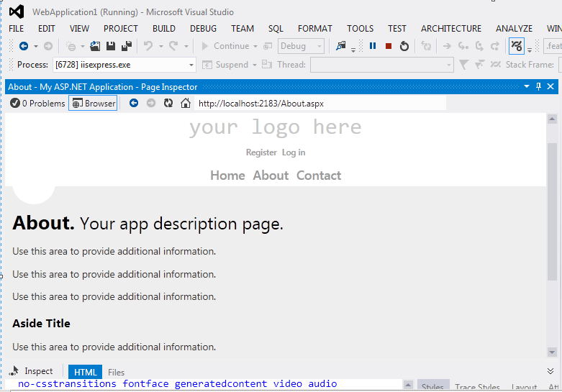Restart debugging session icon

pos(404,46)
